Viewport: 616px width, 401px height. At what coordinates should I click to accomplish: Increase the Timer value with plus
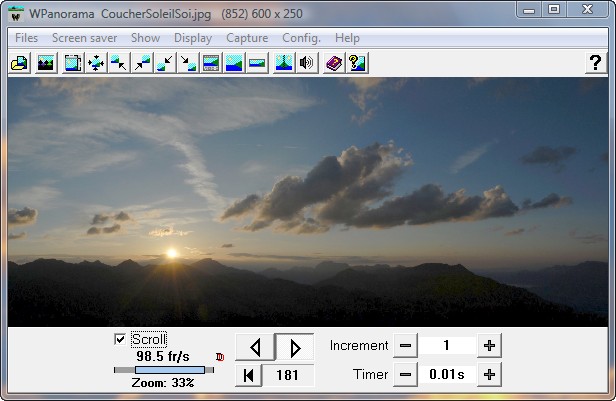(x=489, y=375)
